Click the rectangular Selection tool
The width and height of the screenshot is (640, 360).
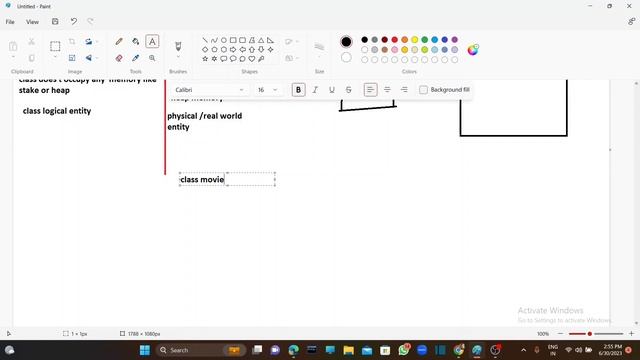pos(55,46)
